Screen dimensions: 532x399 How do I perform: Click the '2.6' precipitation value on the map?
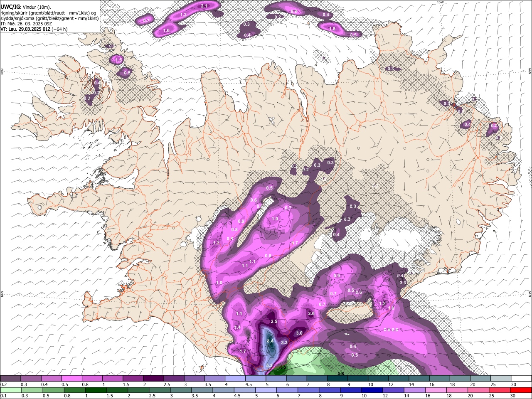[311, 313]
